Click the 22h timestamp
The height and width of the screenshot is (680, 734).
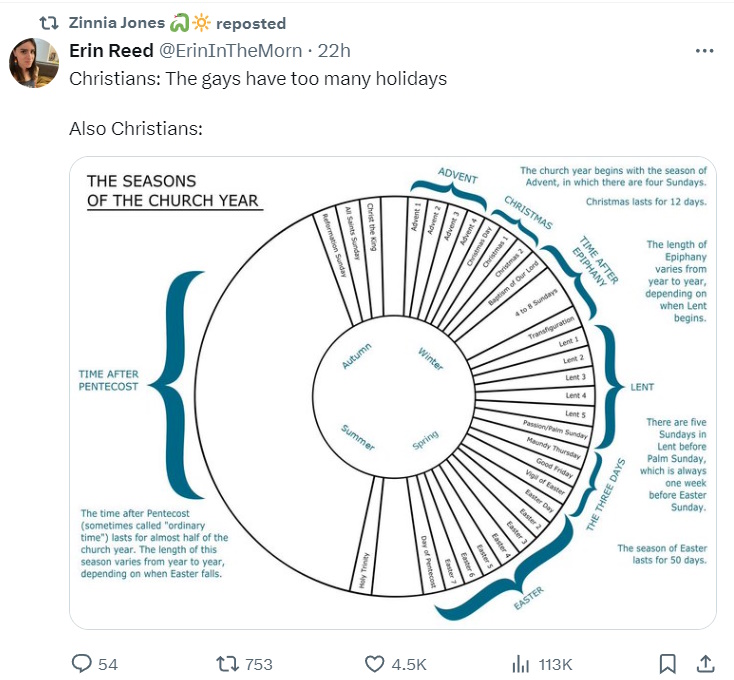[x=335, y=51]
